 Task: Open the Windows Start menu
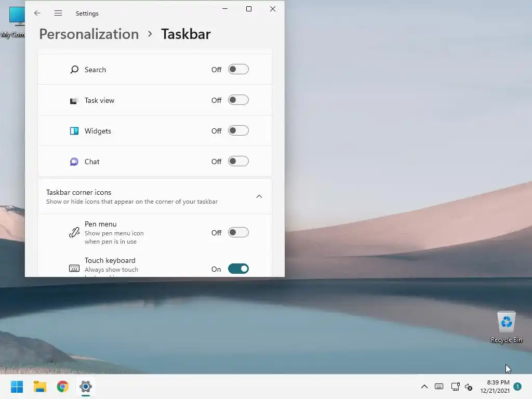pos(17,387)
